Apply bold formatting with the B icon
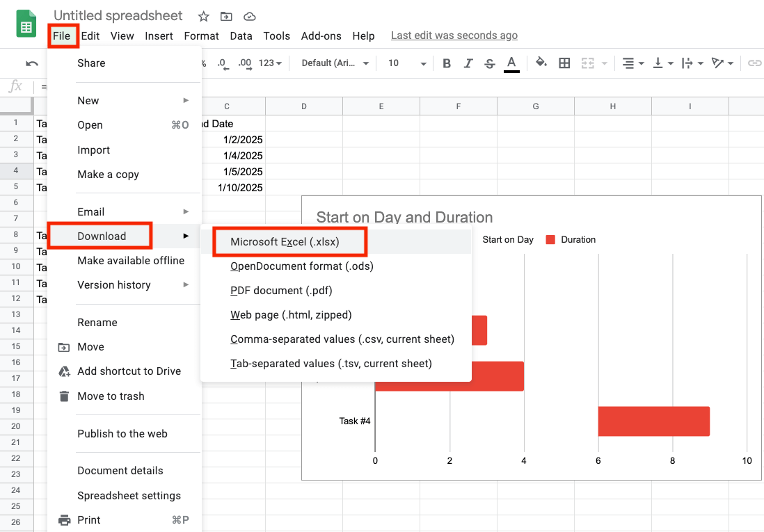Viewport: 764px width, 532px height. coord(447,63)
